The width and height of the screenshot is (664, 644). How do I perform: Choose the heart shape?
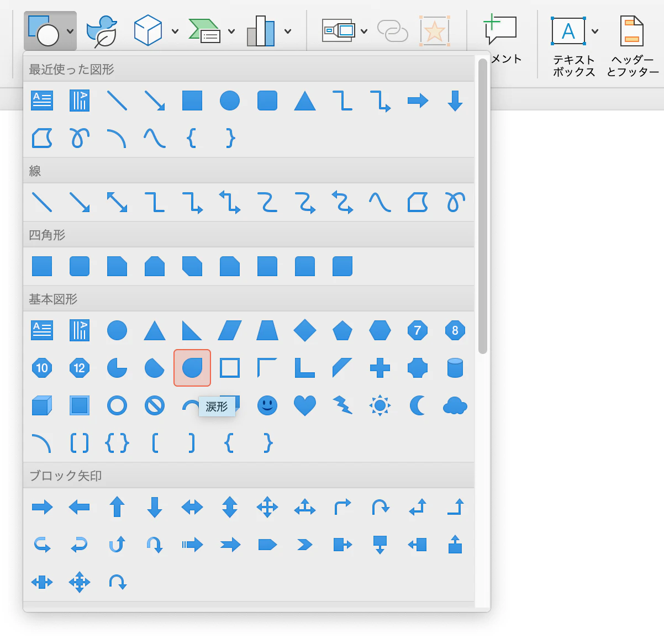(305, 405)
